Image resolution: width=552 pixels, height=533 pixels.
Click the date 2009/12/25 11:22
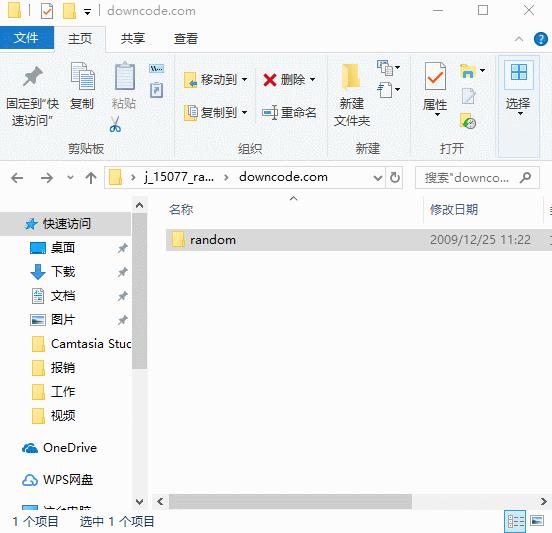point(480,240)
